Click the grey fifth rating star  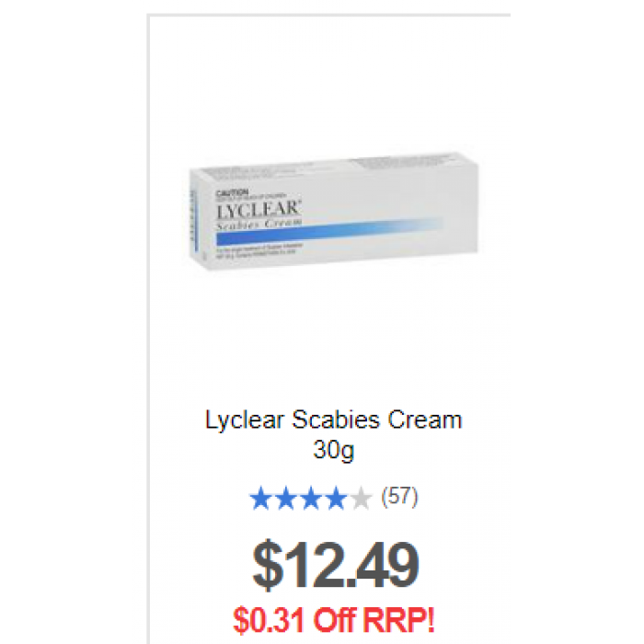click(x=361, y=499)
